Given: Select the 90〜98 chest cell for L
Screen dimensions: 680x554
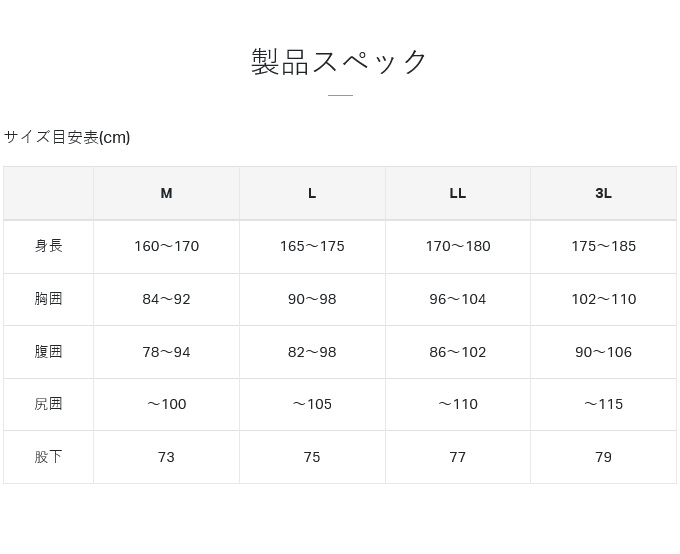Looking at the screenshot, I should pyautogui.click(x=312, y=299).
